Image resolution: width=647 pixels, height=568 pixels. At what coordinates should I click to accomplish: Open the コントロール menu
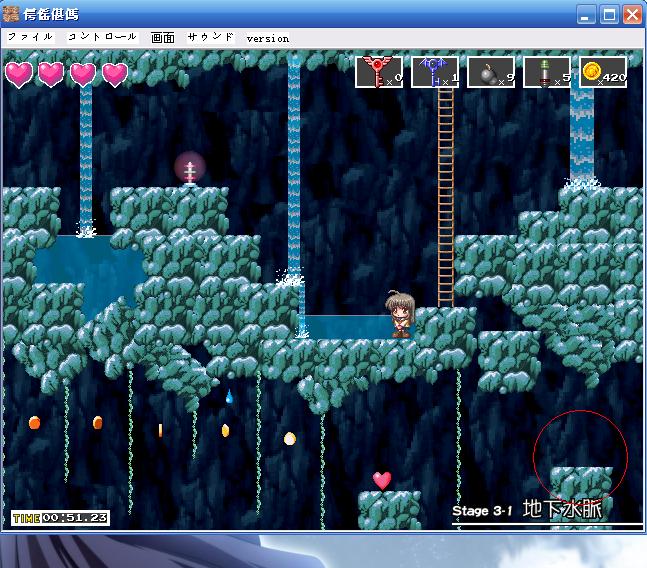click(x=102, y=37)
